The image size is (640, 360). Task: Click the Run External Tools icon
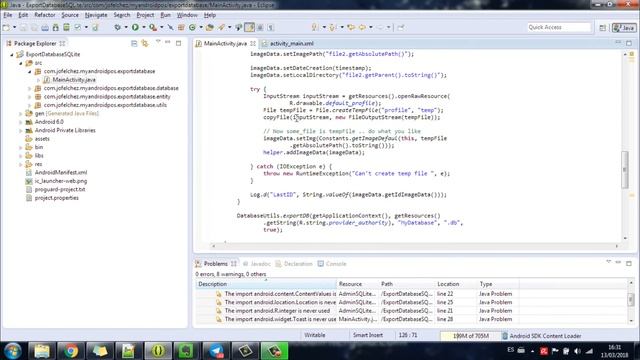point(153,27)
